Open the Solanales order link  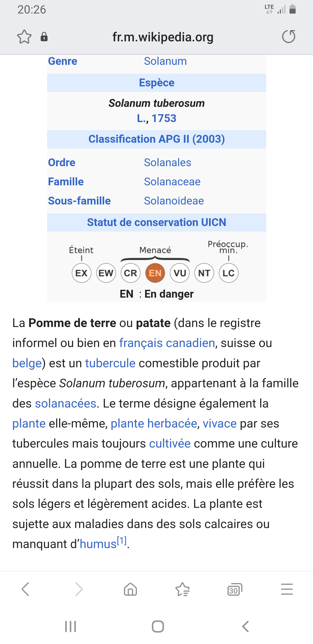click(x=167, y=163)
